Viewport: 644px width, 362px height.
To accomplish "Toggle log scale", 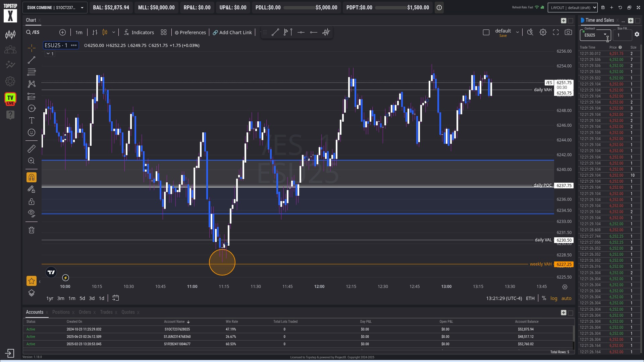I will pos(554,298).
